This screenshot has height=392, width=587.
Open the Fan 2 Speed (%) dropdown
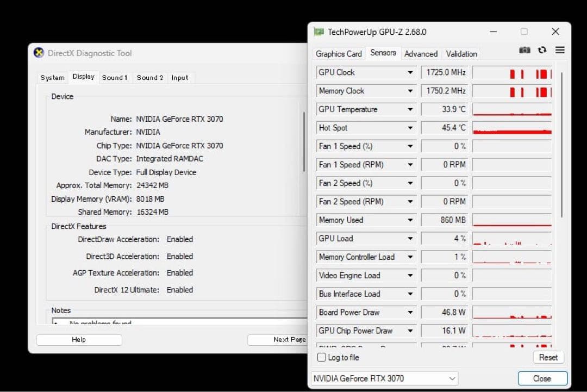pyautogui.click(x=410, y=183)
